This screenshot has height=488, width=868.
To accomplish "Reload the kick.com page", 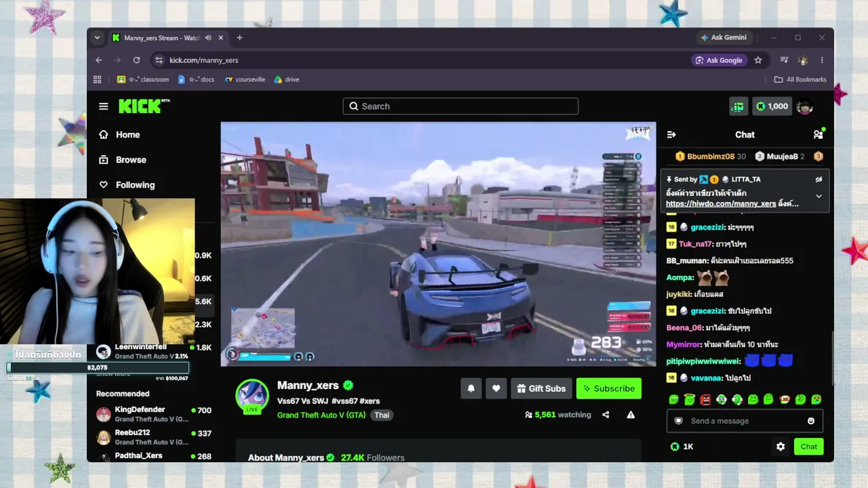I will point(136,60).
